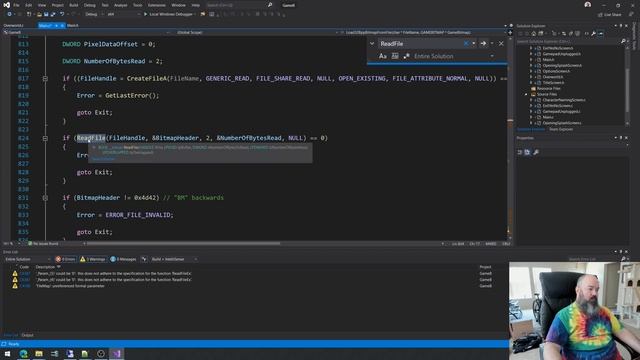Open the Build menu
The image size is (640, 360).
pos(73,5)
